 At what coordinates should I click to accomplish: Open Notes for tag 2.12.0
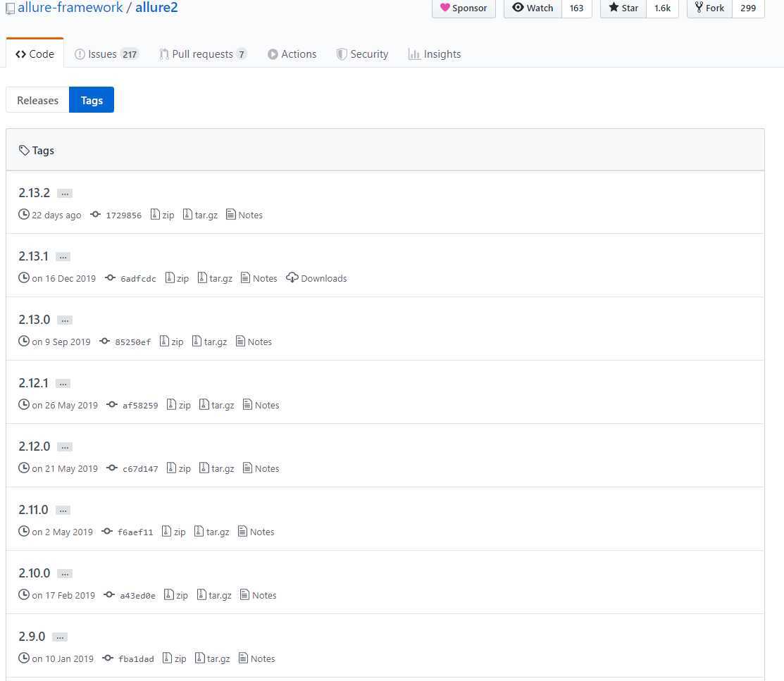coord(261,469)
